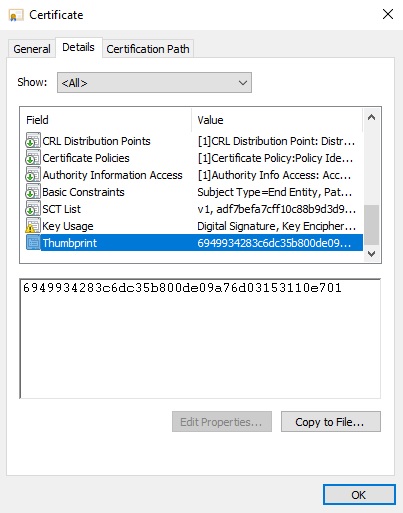Open the Show filter dropdown
This screenshot has height=513, width=403.
pos(154,82)
